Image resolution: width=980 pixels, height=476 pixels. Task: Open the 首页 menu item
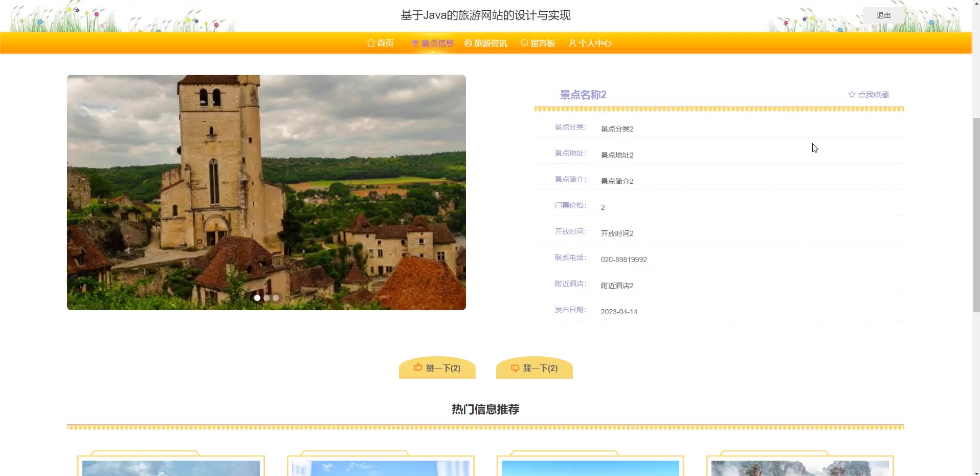[380, 43]
